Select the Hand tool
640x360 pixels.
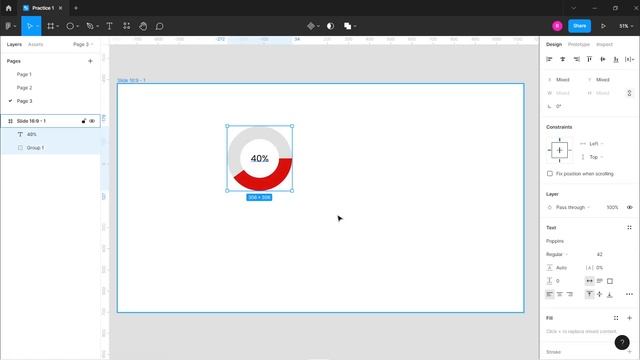[143, 26]
